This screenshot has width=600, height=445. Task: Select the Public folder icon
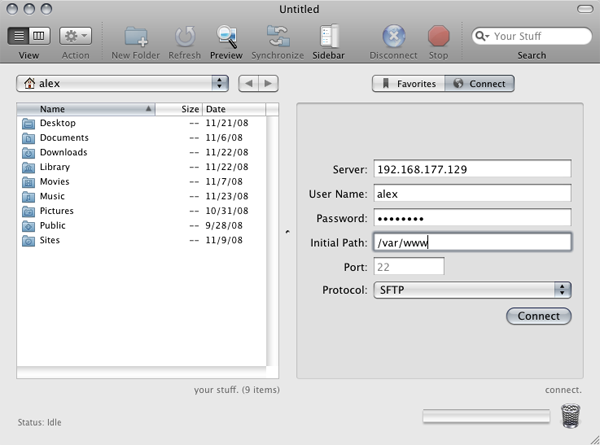point(28,226)
